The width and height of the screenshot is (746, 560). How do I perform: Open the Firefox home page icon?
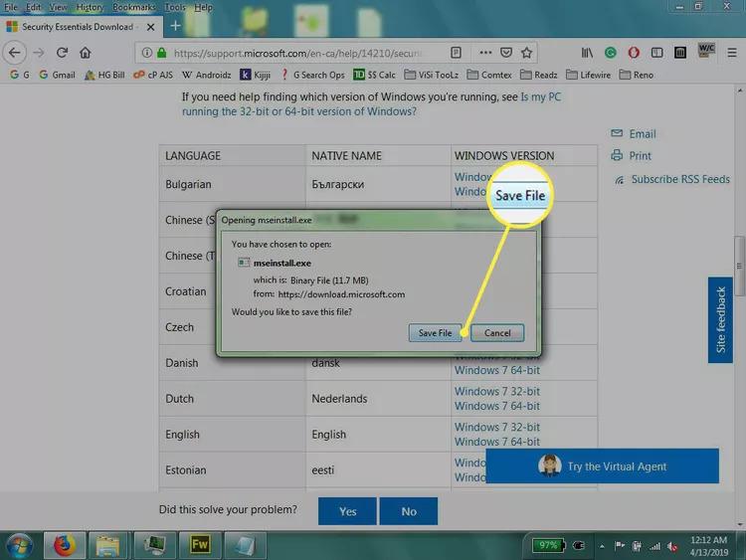coord(86,53)
